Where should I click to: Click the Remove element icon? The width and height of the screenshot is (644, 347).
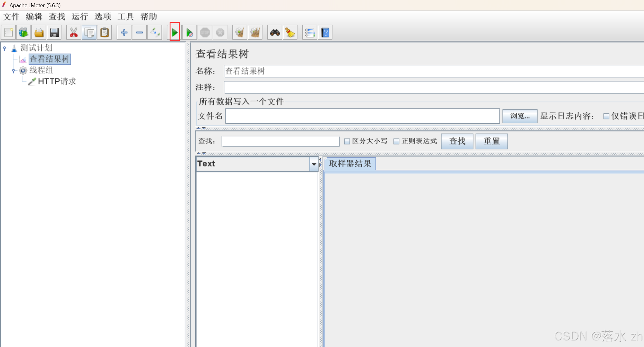[138, 32]
